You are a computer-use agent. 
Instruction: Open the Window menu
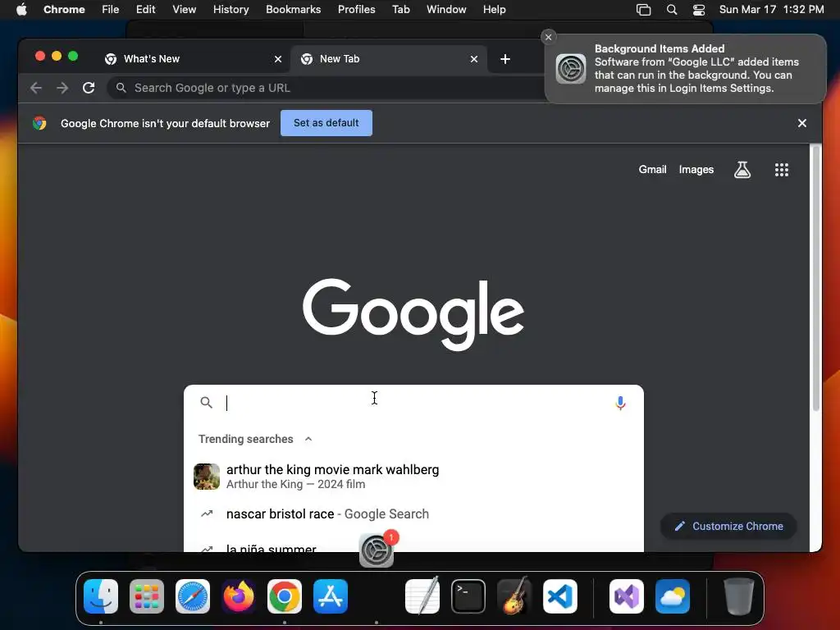coord(446,9)
